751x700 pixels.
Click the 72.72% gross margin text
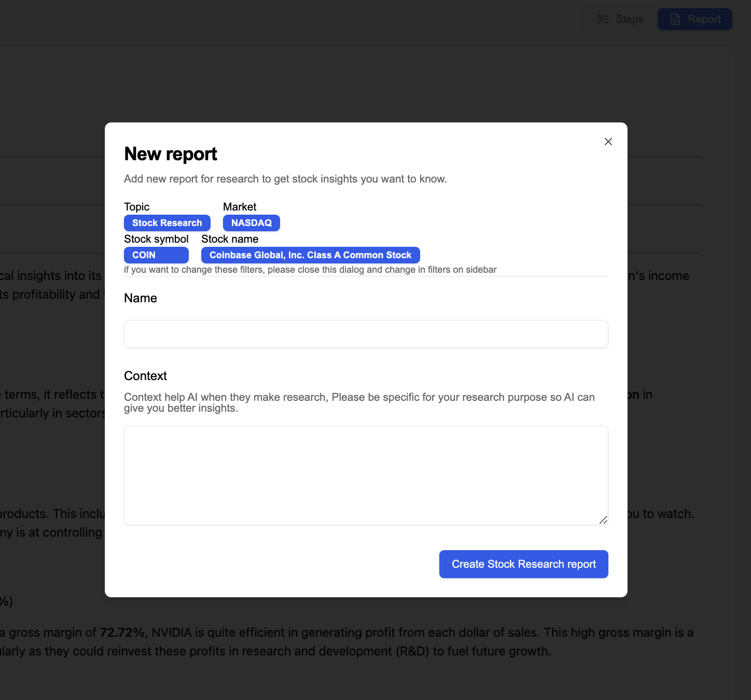[122, 633]
